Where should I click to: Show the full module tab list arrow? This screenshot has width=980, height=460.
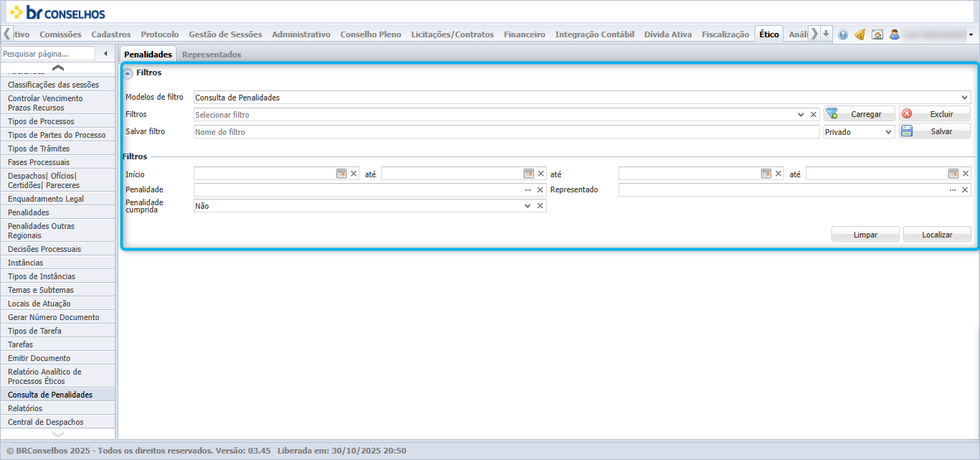point(826,34)
